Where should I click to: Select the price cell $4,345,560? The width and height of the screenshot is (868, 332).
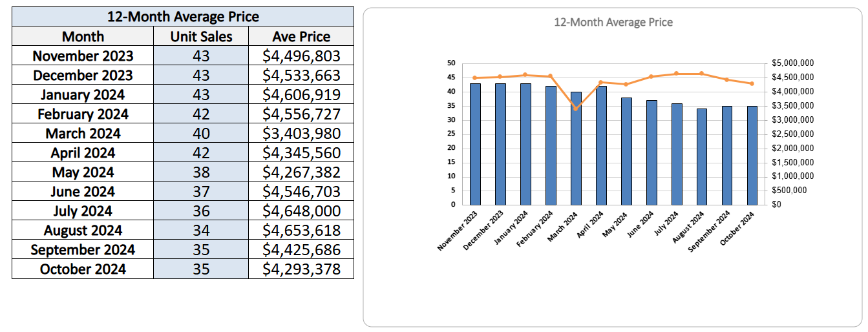pos(301,152)
